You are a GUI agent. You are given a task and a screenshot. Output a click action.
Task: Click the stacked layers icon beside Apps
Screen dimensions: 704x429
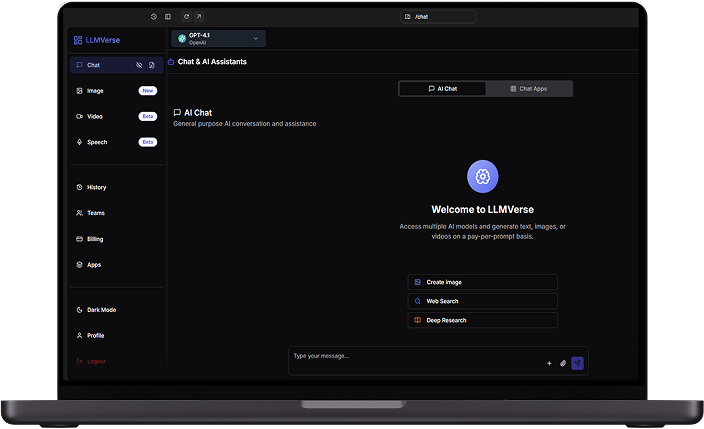coord(79,265)
